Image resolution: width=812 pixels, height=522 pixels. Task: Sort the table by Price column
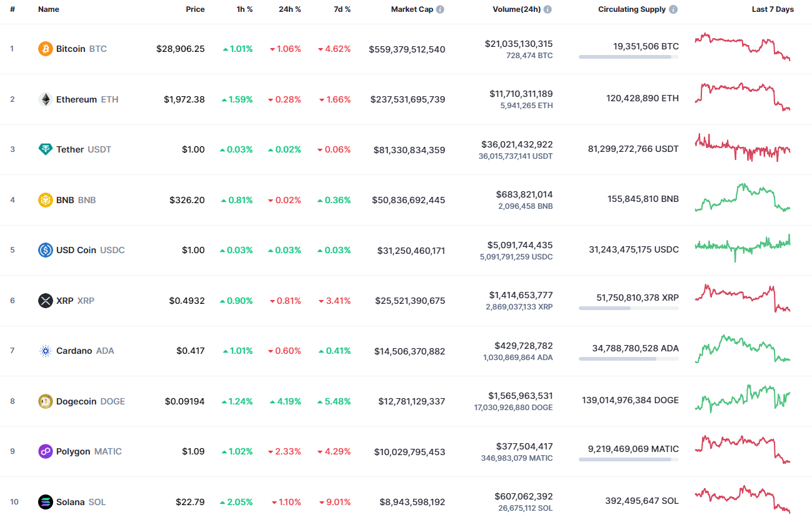(195, 9)
